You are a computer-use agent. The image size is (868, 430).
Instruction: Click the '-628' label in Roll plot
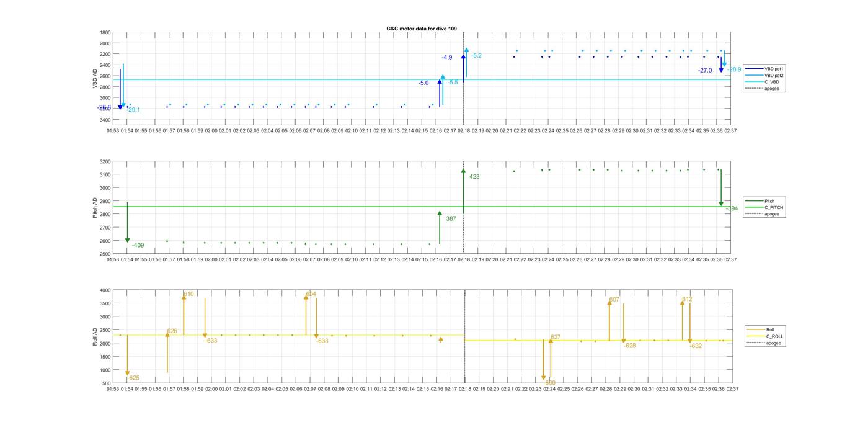tap(630, 346)
